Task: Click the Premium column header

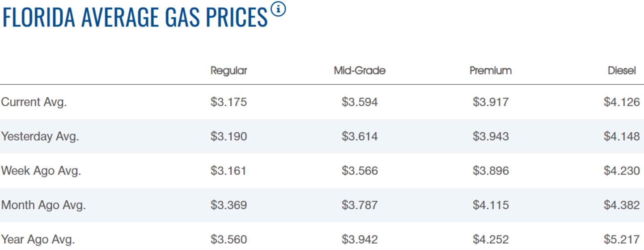Action: tap(490, 71)
